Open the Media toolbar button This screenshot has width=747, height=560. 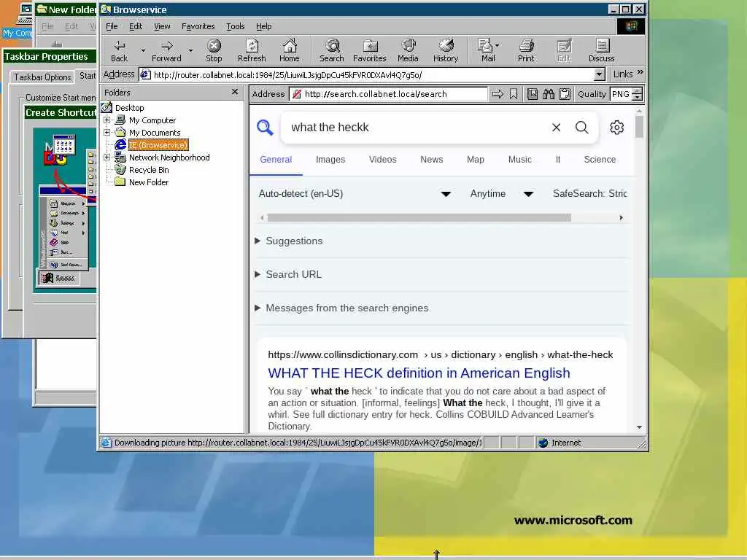[408, 50]
